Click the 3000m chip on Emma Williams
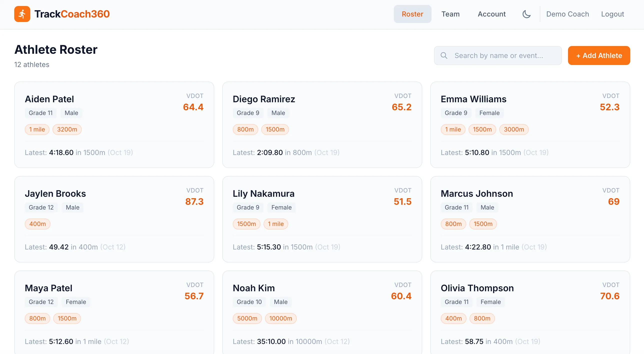Viewport: 644px width, 354px height. 514,129
